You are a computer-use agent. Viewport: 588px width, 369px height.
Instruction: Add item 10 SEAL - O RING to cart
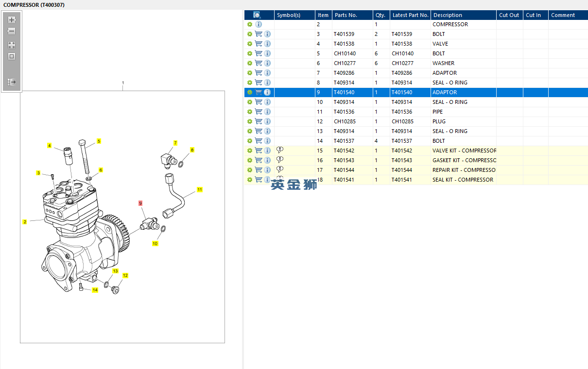pyautogui.click(x=259, y=102)
